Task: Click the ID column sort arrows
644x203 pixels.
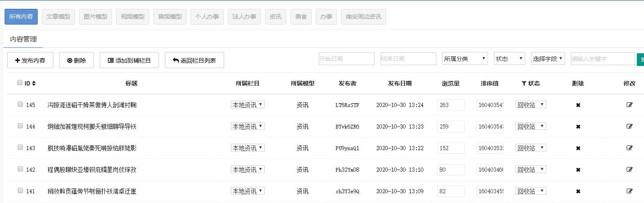Action: click(x=34, y=83)
